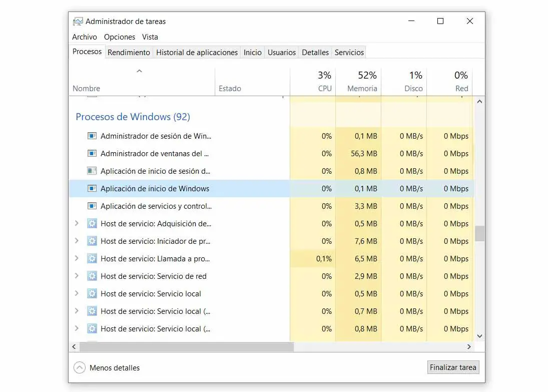This screenshot has height=392, width=548.
Task: Switch to the Detalles tab
Action: [x=315, y=53]
